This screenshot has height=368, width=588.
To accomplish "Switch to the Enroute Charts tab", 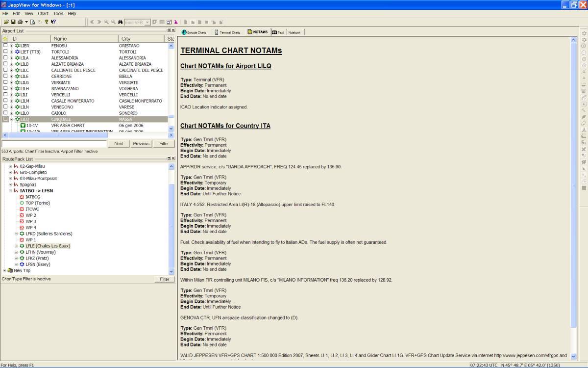I will (x=194, y=32).
